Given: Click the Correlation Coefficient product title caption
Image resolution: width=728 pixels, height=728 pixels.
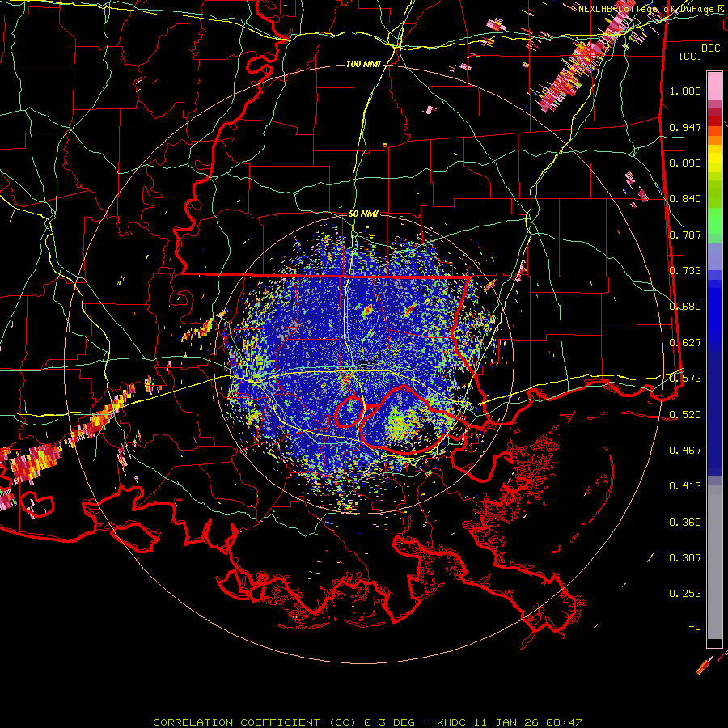Looking at the screenshot, I should point(367,722).
